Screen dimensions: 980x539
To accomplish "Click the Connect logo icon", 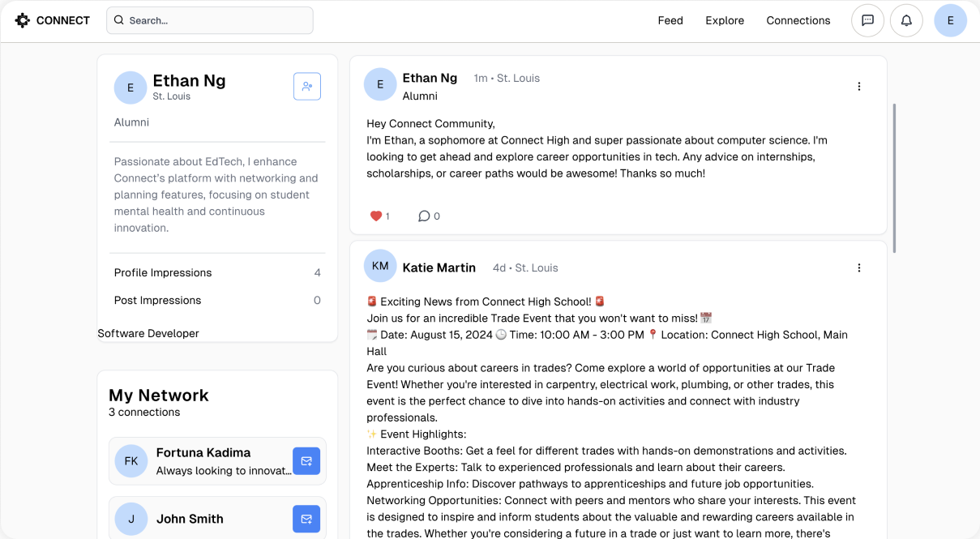I will [23, 20].
